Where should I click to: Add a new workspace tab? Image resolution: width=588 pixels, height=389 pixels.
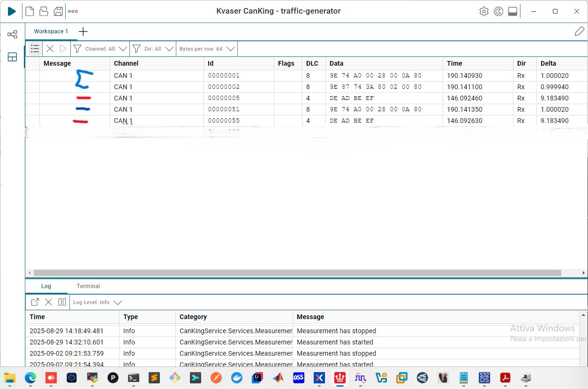click(83, 31)
